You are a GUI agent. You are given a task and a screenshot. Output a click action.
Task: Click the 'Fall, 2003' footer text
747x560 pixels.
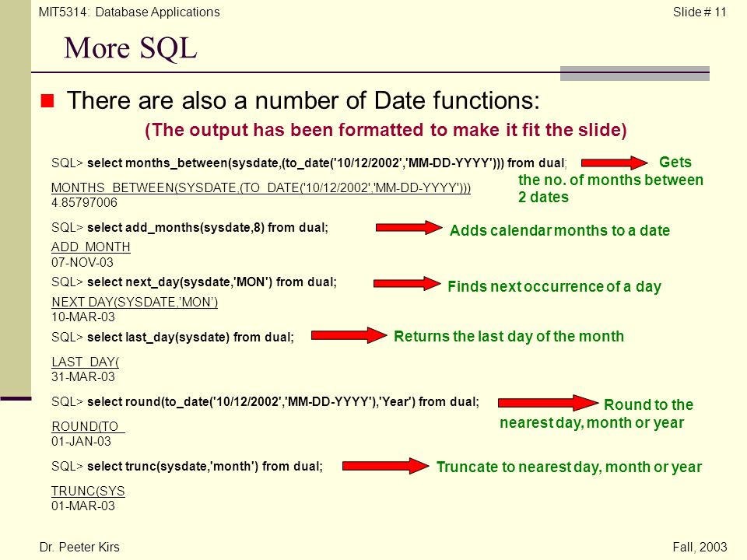pyautogui.click(x=700, y=547)
